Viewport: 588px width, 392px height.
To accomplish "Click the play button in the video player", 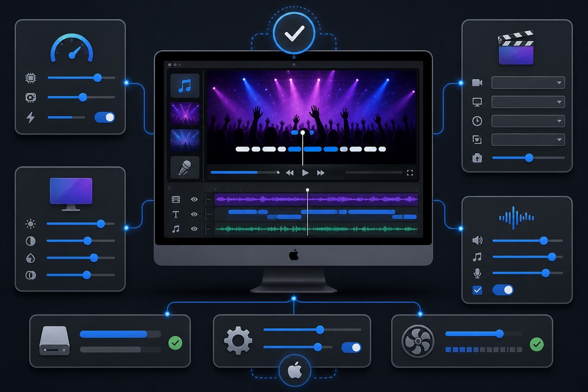I will (x=305, y=173).
